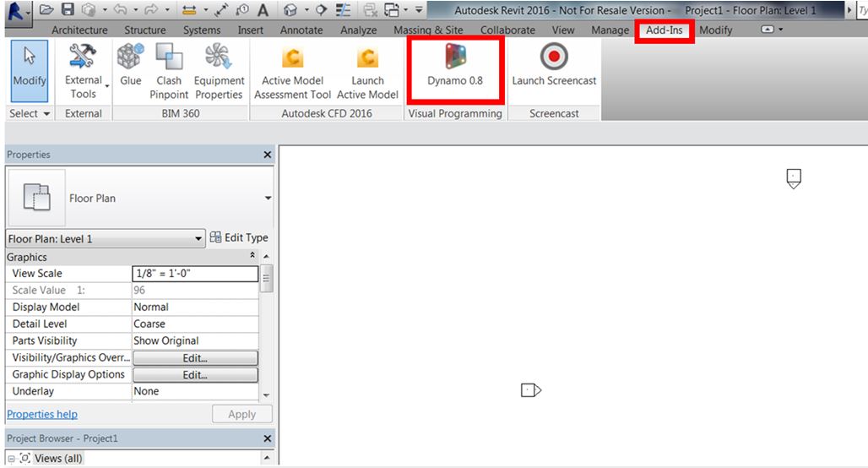Click the Switch Windows icon
The width and height of the screenshot is (868, 468).
pos(392,10)
